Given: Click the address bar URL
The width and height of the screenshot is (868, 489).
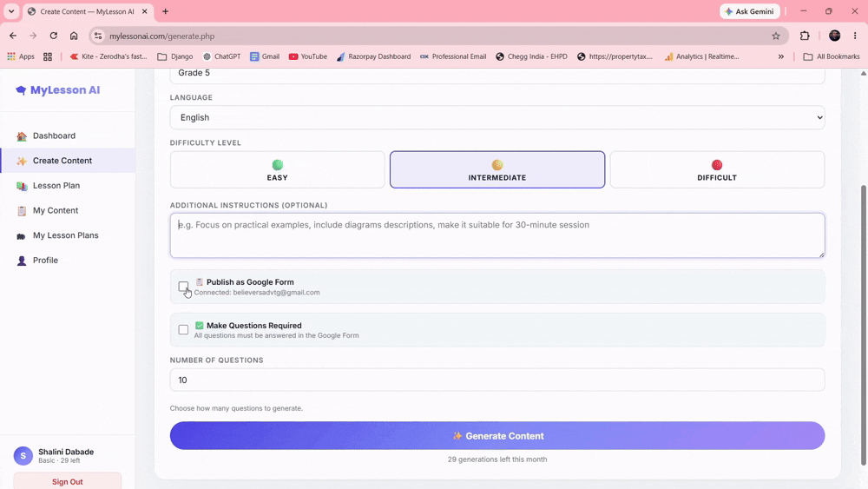Looking at the screenshot, I should click(161, 36).
